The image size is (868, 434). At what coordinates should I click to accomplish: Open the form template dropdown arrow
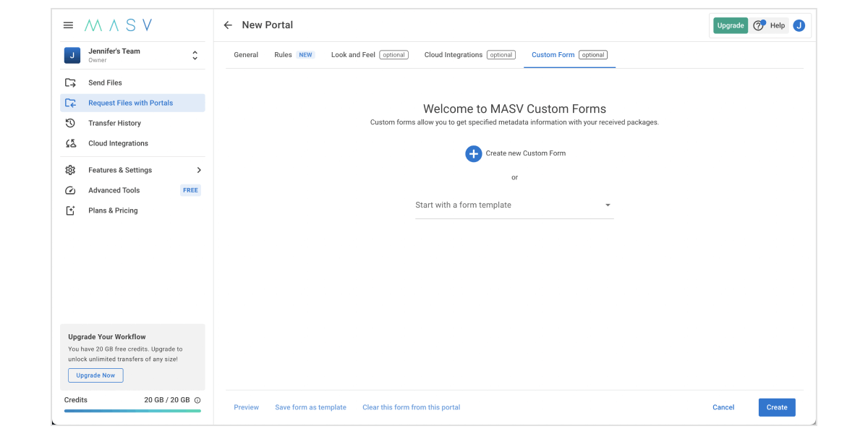608,205
